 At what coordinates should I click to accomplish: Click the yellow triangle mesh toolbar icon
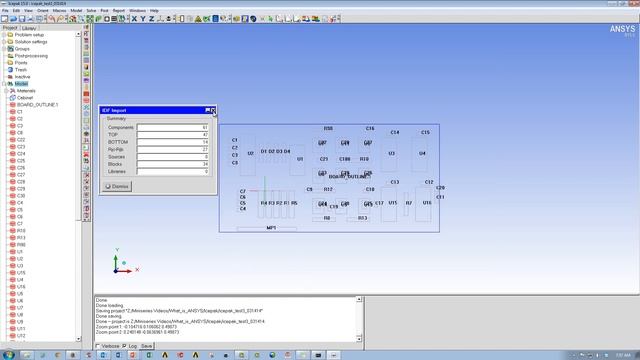[x=198, y=19]
